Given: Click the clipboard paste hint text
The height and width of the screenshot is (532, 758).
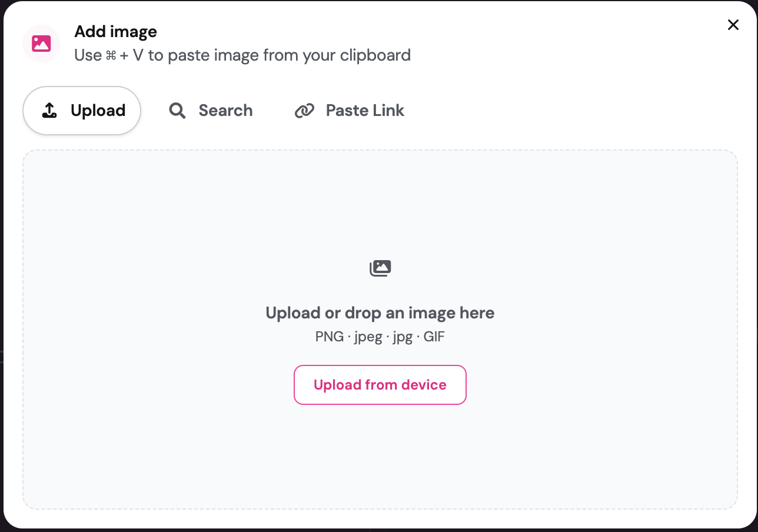Looking at the screenshot, I should click(242, 56).
